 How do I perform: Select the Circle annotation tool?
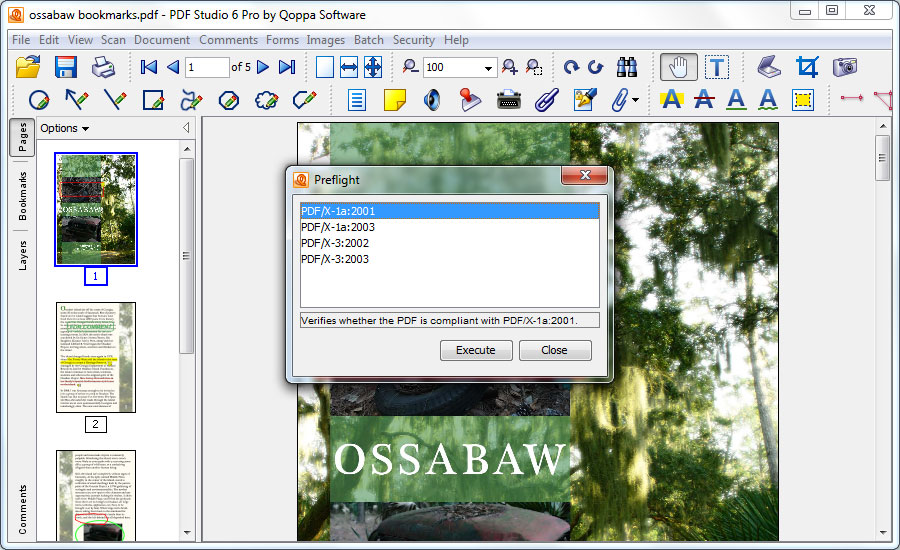click(x=39, y=100)
